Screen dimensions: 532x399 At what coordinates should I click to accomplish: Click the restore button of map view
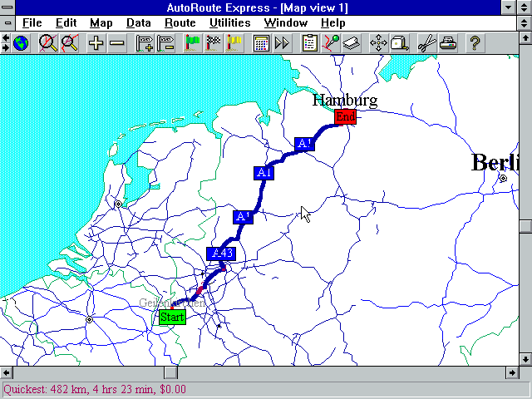click(x=525, y=23)
